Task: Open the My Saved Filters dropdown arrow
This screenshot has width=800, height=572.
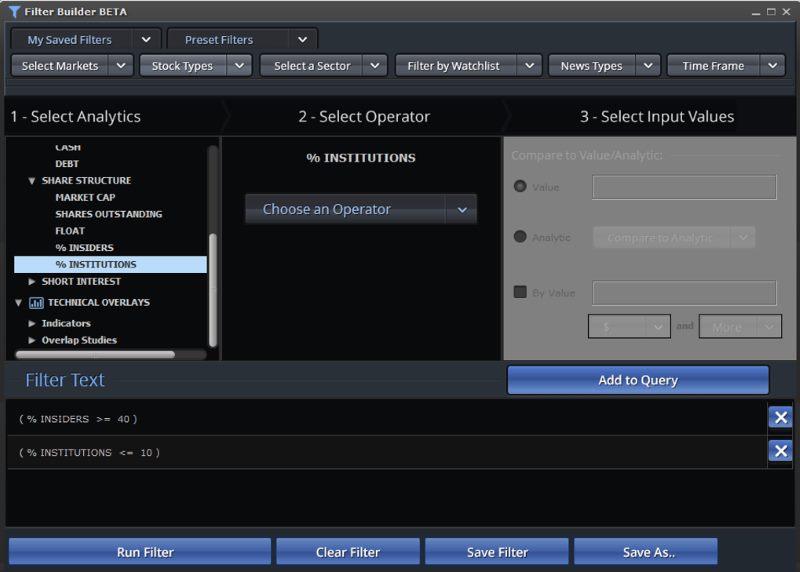Action: click(146, 40)
